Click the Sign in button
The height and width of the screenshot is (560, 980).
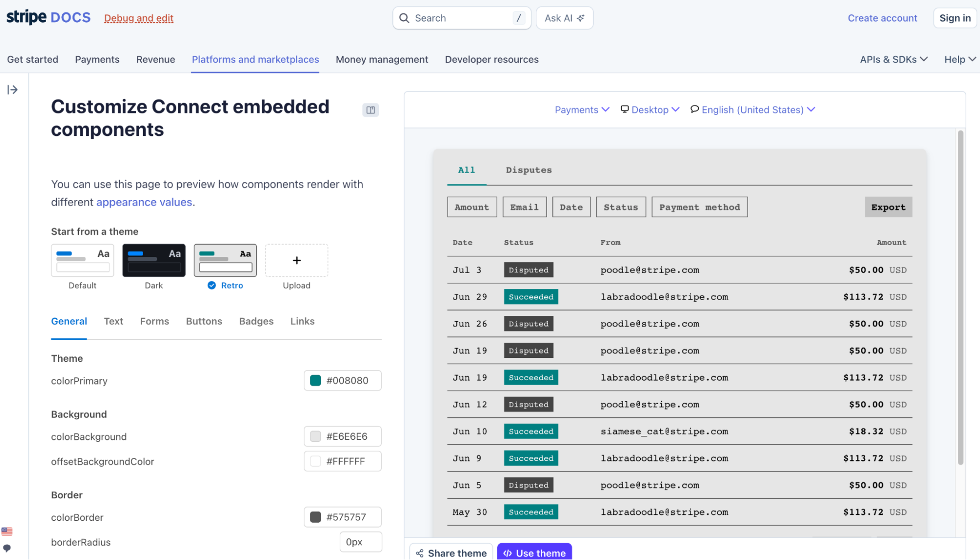click(x=955, y=18)
